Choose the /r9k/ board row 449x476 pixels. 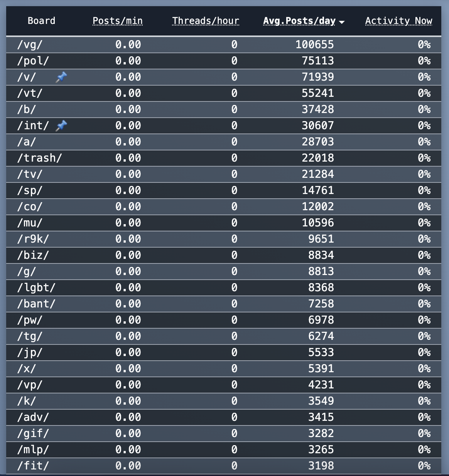click(224, 239)
